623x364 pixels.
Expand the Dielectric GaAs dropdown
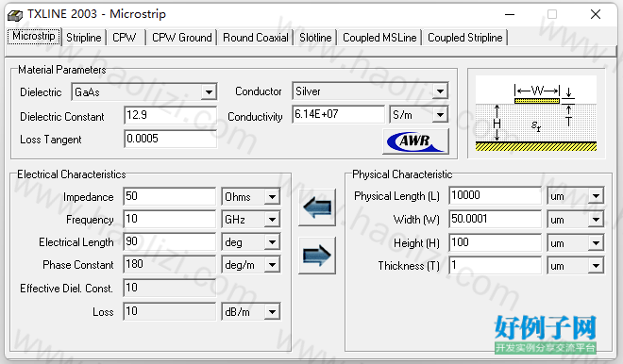209,92
